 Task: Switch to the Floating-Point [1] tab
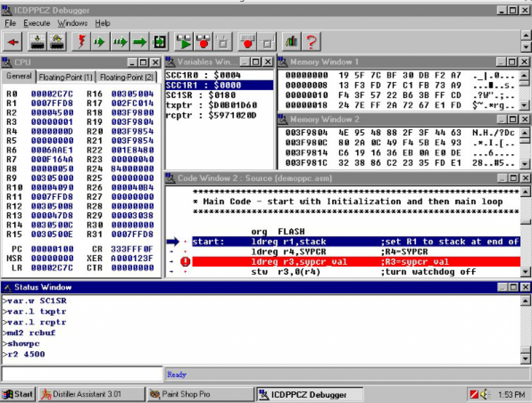tap(66, 77)
